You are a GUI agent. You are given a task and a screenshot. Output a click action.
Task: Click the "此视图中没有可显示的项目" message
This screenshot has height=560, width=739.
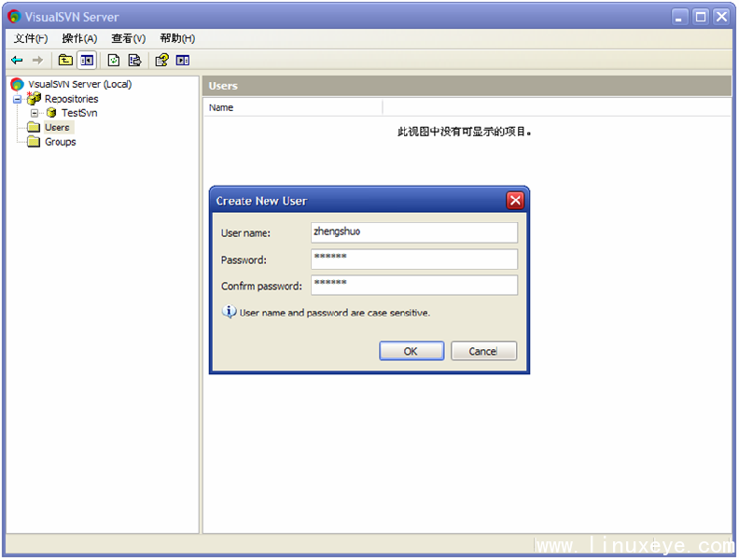(x=465, y=132)
